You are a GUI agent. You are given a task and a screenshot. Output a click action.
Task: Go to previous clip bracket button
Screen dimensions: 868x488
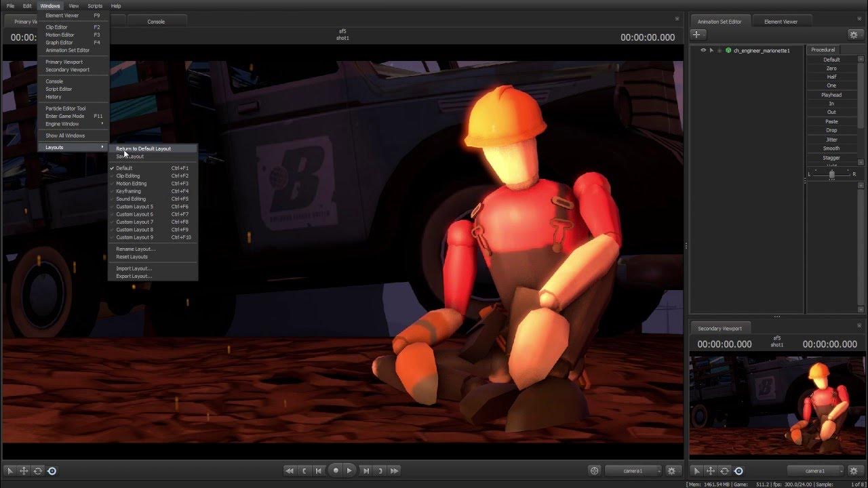click(304, 470)
